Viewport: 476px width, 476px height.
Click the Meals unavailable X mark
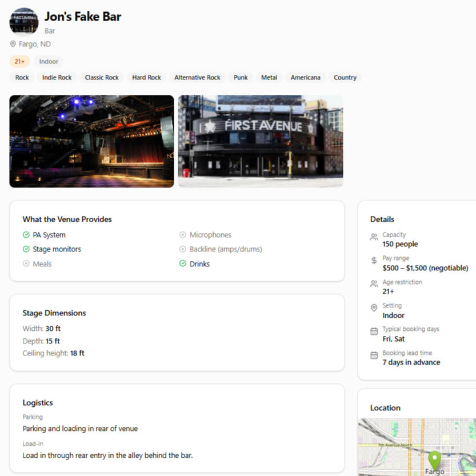[x=26, y=264]
